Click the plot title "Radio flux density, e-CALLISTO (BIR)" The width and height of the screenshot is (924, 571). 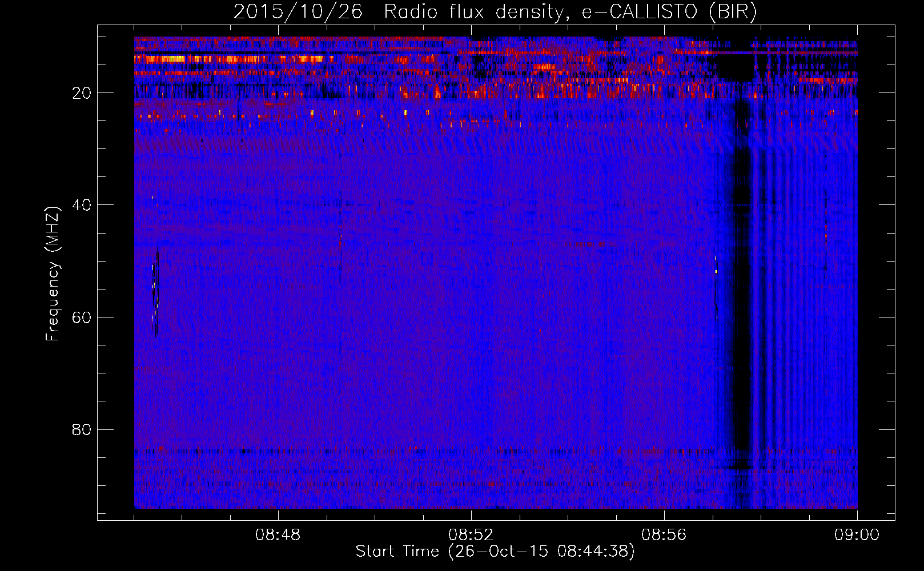(x=570, y=12)
